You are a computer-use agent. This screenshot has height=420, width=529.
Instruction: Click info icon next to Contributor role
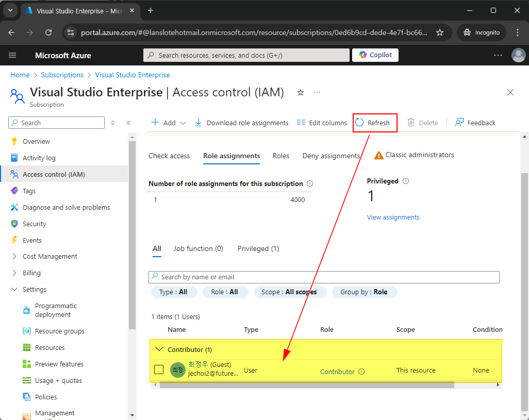361,372
